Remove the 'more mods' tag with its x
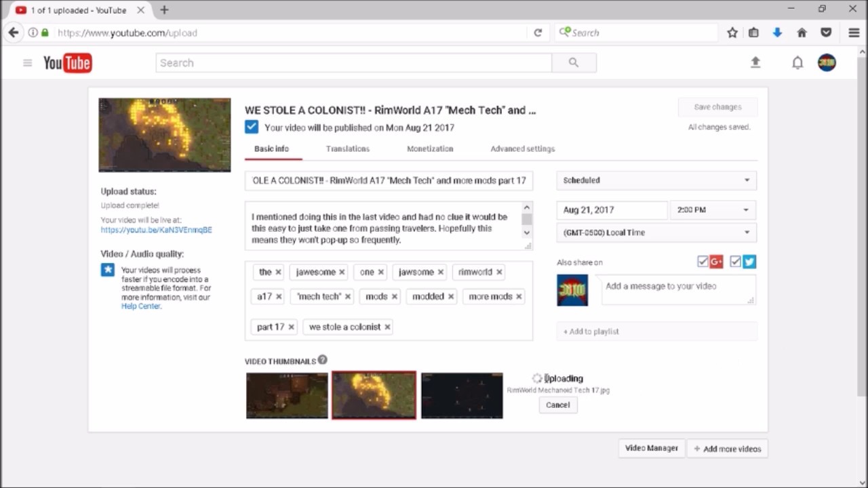Screen dimensions: 868x488 click(x=519, y=297)
